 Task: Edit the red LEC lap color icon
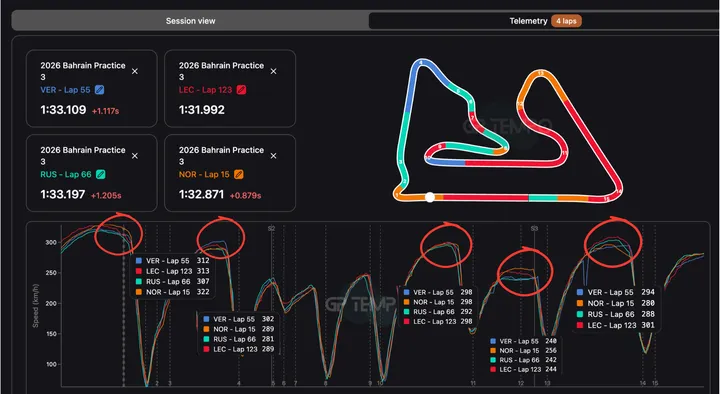tap(241, 90)
